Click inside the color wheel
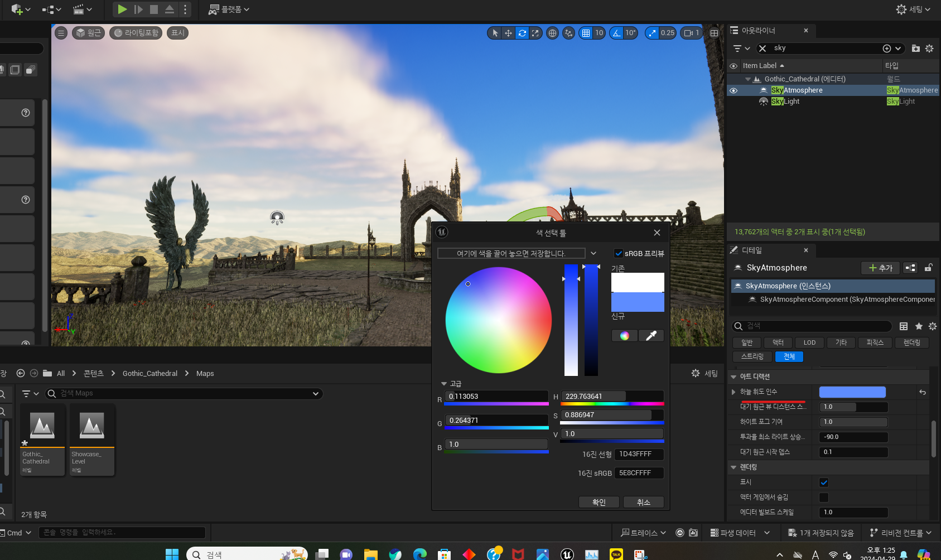This screenshot has width=941, height=560. point(499,320)
